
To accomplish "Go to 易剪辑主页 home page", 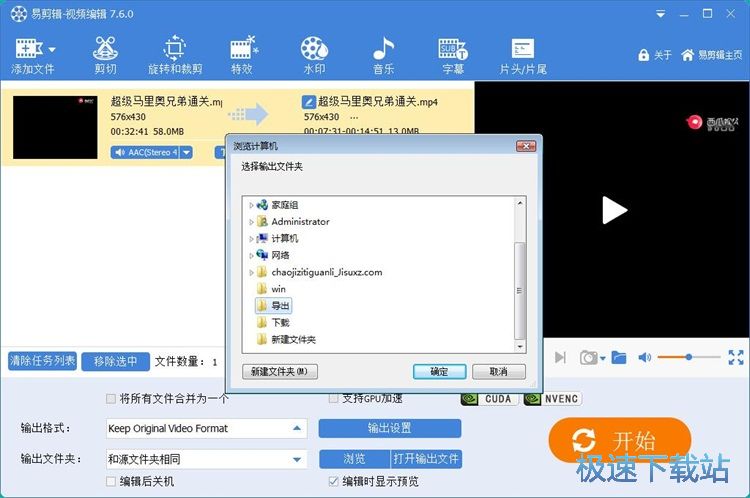I will [x=712, y=55].
